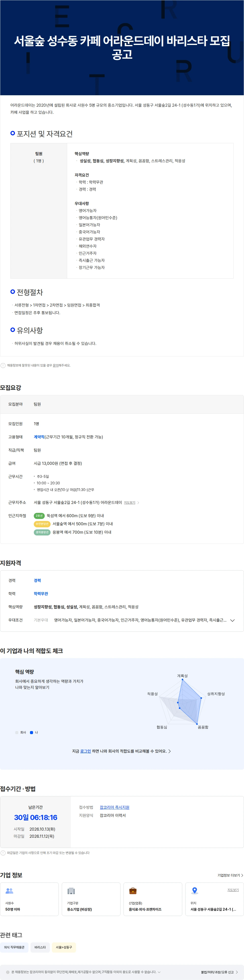244x980 pixels.
Task: Click the 로그인 link in the fit check section
Action: point(86,751)
